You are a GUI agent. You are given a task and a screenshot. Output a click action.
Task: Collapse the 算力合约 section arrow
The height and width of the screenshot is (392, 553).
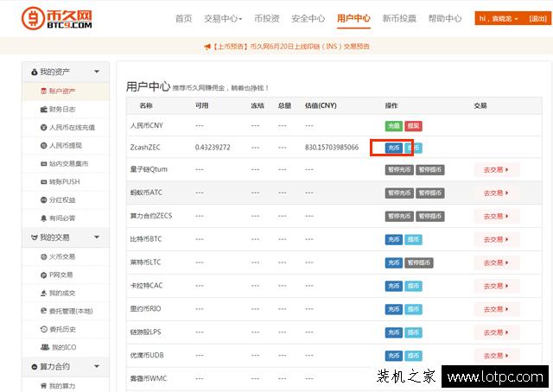click(x=97, y=367)
